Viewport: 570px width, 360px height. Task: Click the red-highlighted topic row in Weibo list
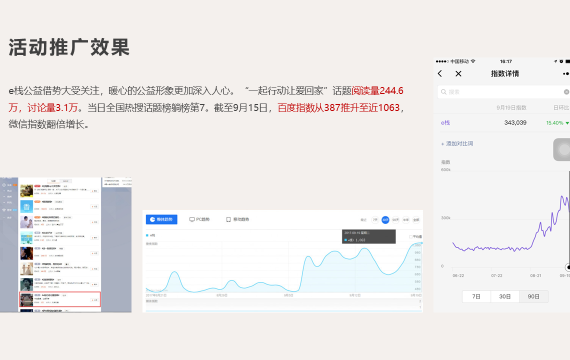click(60, 299)
